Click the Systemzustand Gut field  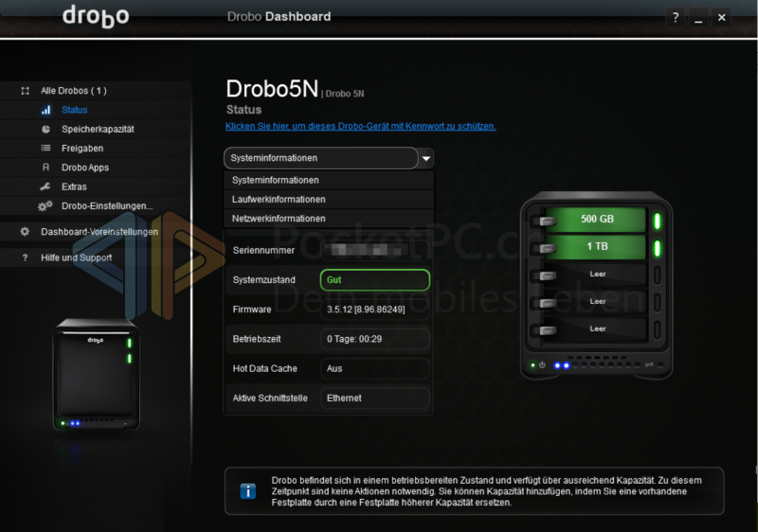[x=374, y=280]
